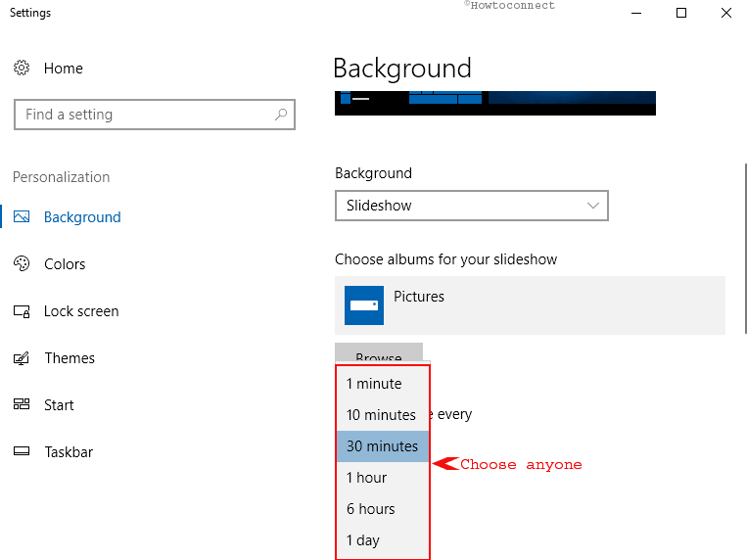This screenshot has height=560, width=747.
Task: Click the desktop preview thumbnail
Action: point(495,103)
